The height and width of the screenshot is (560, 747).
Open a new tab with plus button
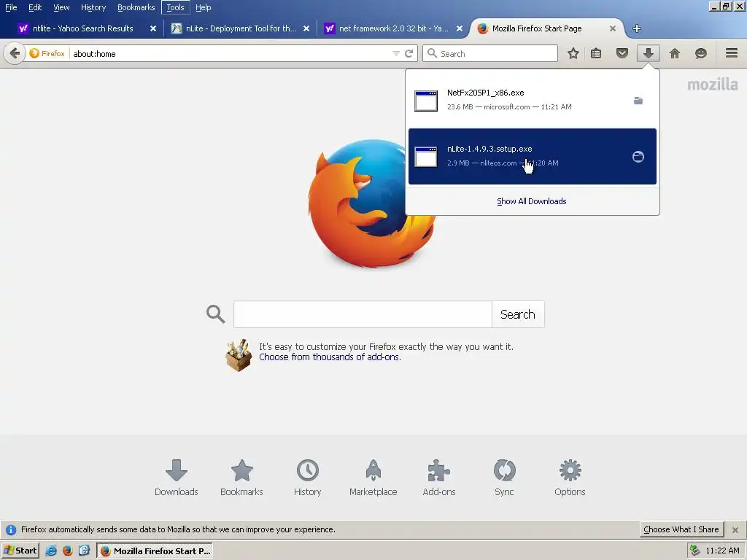636,28
